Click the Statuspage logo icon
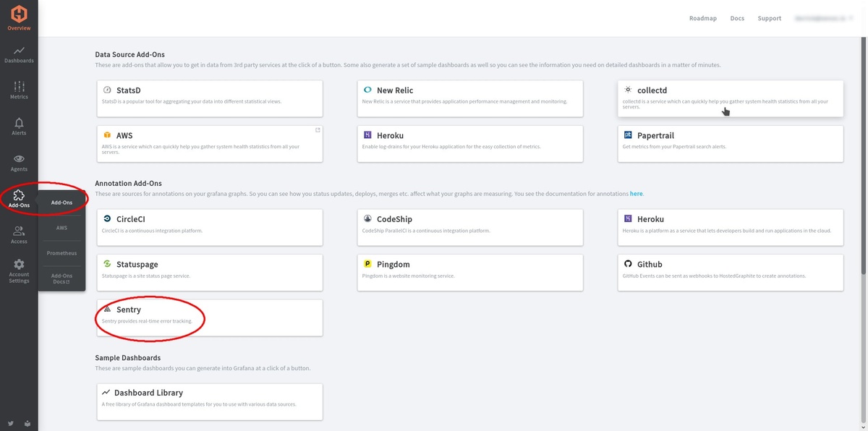Image resolution: width=868 pixels, height=431 pixels. point(107,264)
